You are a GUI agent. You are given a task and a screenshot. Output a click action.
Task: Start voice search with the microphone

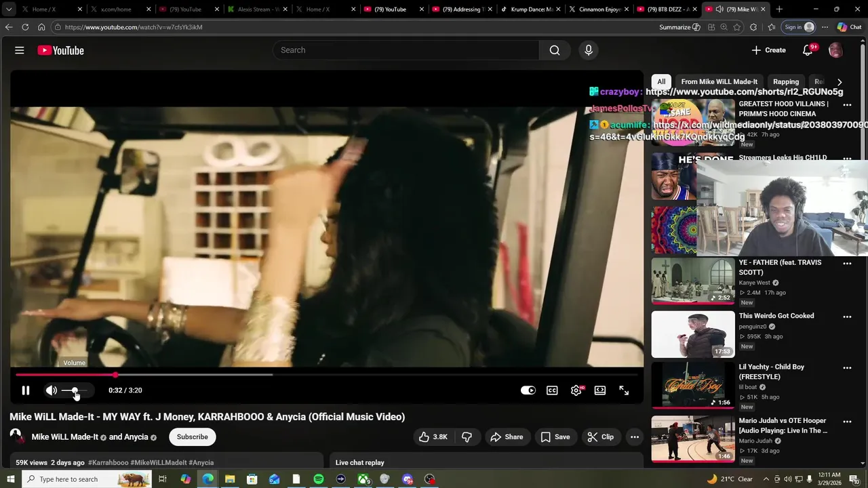click(x=588, y=50)
